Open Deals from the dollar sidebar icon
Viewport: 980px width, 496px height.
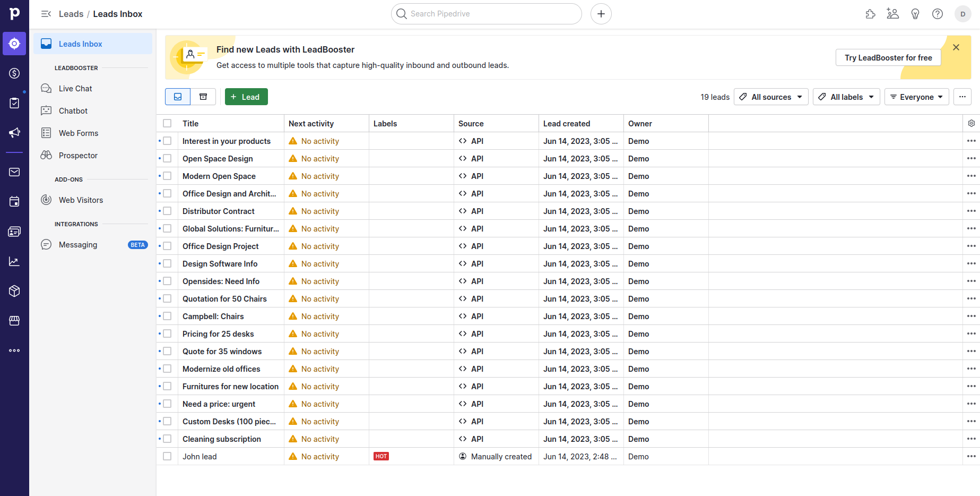tap(14, 73)
